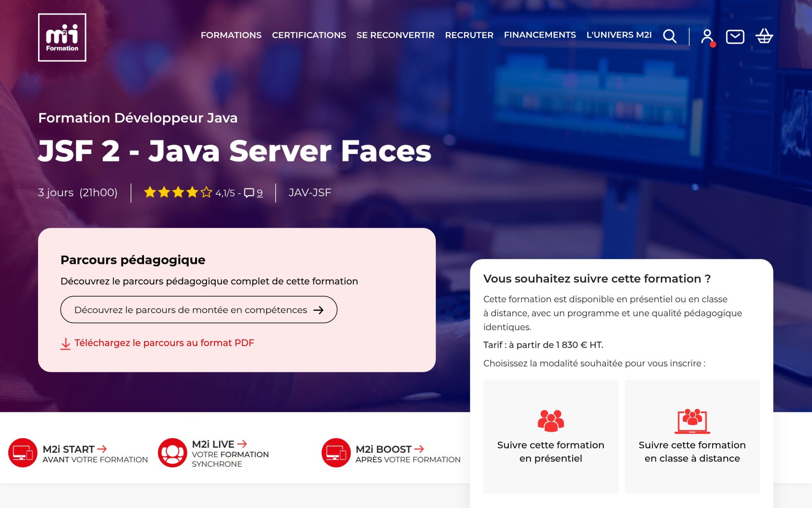The image size is (812, 508).
Task: Click M2i BOOST après votre formation text
Action: click(x=408, y=454)
